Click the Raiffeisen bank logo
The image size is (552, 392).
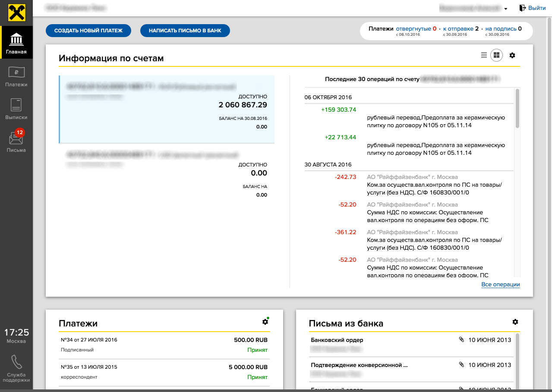coord(16,13)
